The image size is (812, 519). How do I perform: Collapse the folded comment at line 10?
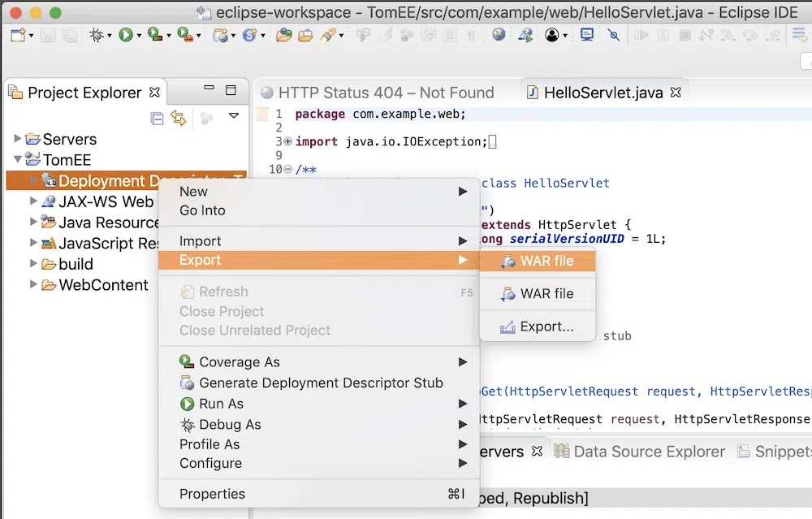point(287,170)
